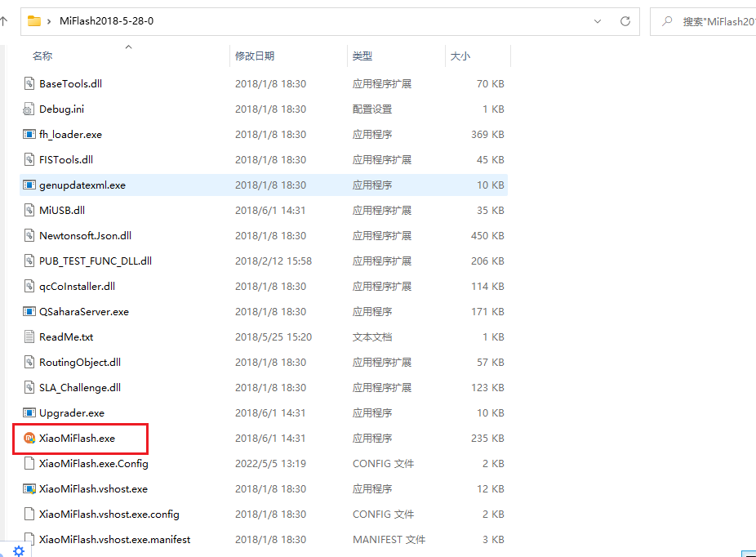
Task: Click the BaseTools.dll file icon
Action: click(x=29, y=83)
